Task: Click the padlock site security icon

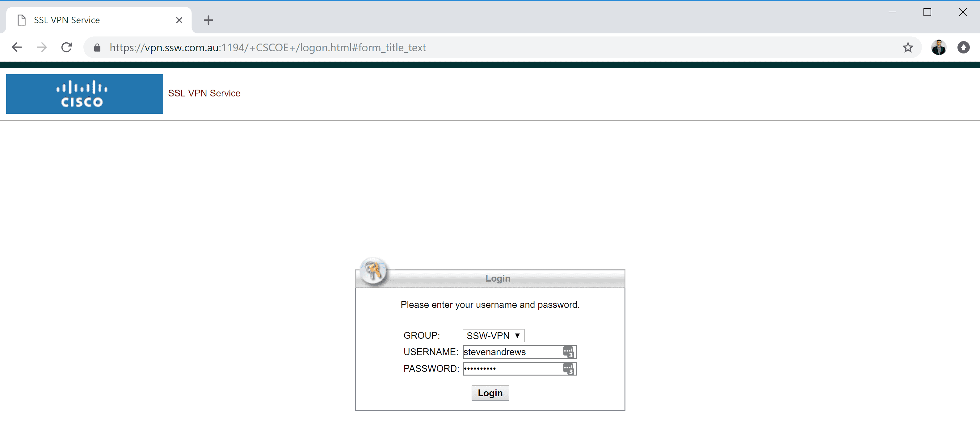Action: (x=97, y=48)
